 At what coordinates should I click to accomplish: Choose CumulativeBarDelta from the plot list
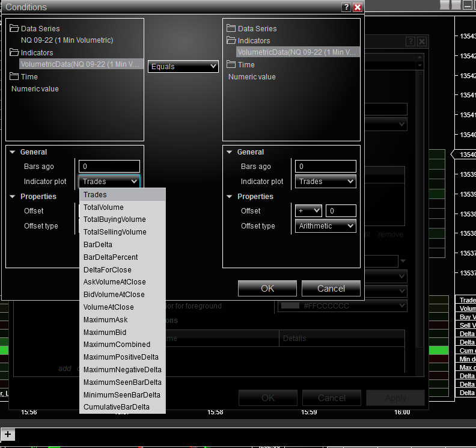click(123, 407)
